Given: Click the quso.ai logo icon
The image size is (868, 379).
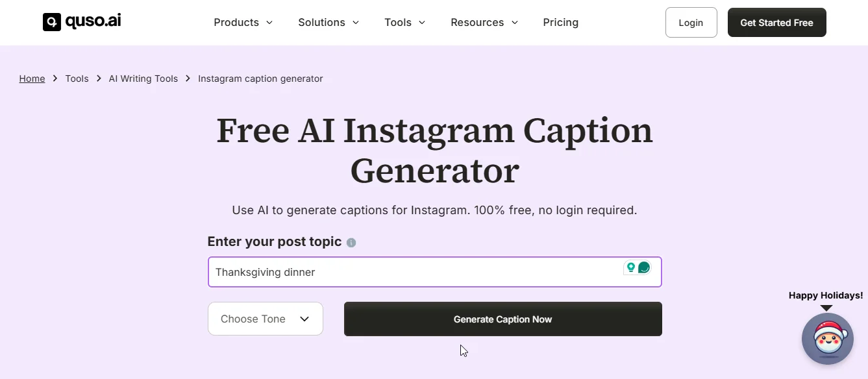Looking at the screenshot, I should tap(52, 22).
